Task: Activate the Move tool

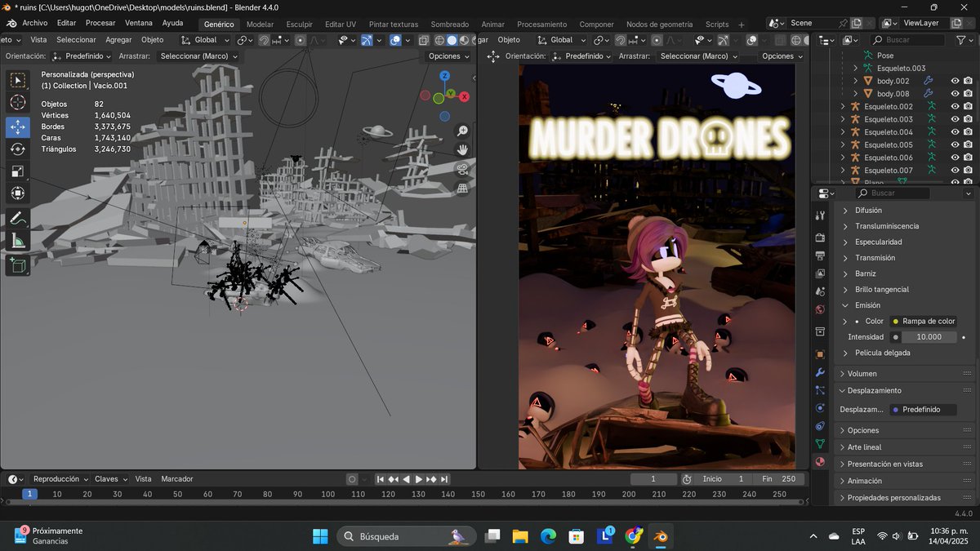Action: [x=17, y=127]
